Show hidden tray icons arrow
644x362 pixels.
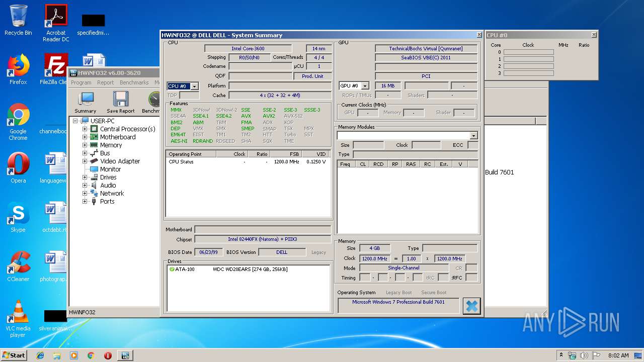point(561,355)
